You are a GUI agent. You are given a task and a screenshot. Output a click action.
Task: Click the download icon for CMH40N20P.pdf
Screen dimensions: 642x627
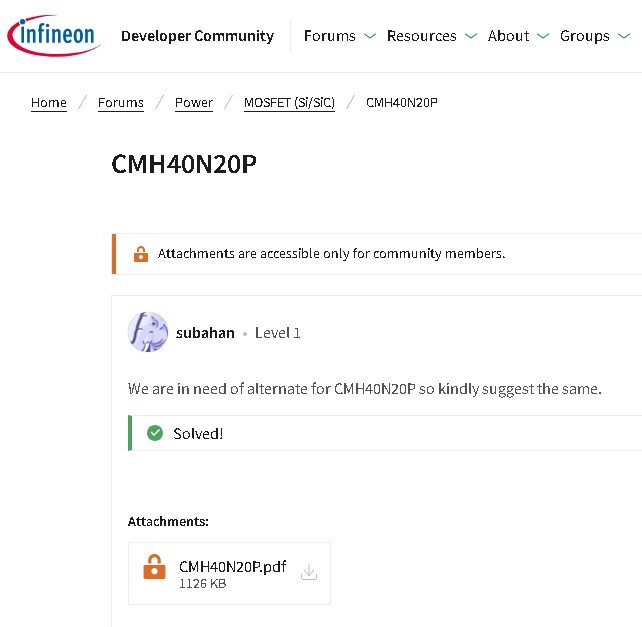(x=309, y=572)
